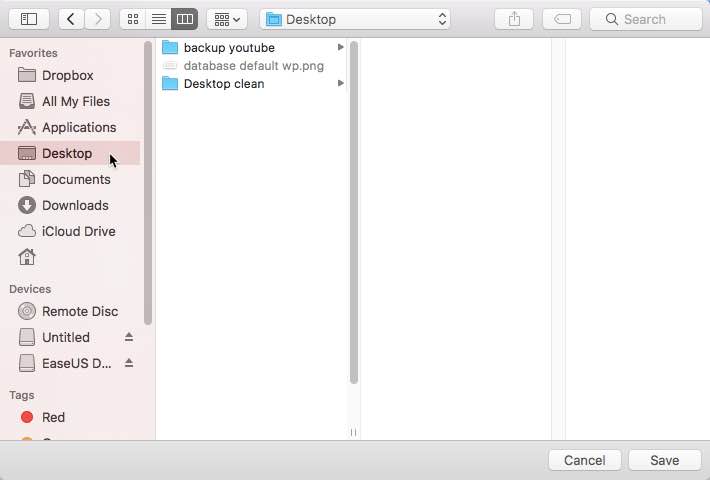Select All My Files in sidebar

point(70,101)
